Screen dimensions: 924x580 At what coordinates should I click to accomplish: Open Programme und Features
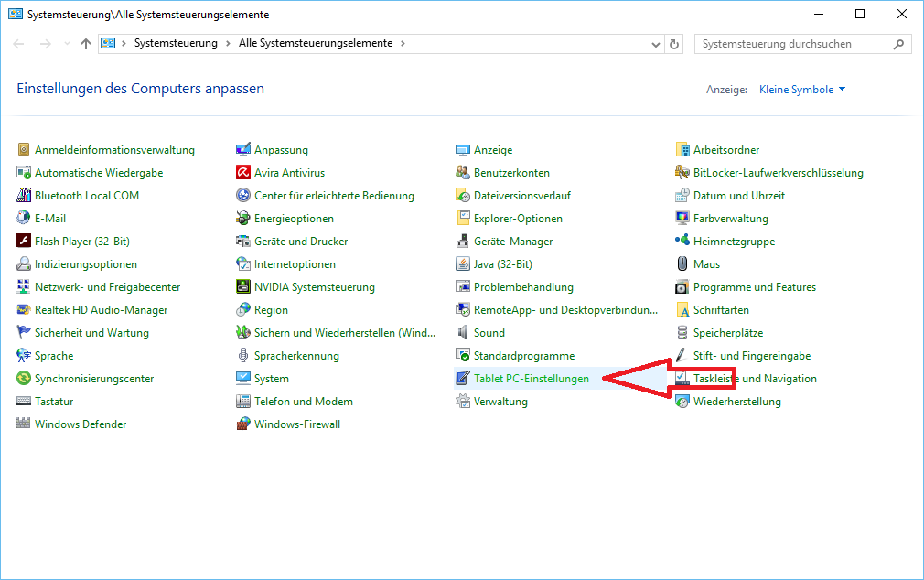tap(754, 287)
